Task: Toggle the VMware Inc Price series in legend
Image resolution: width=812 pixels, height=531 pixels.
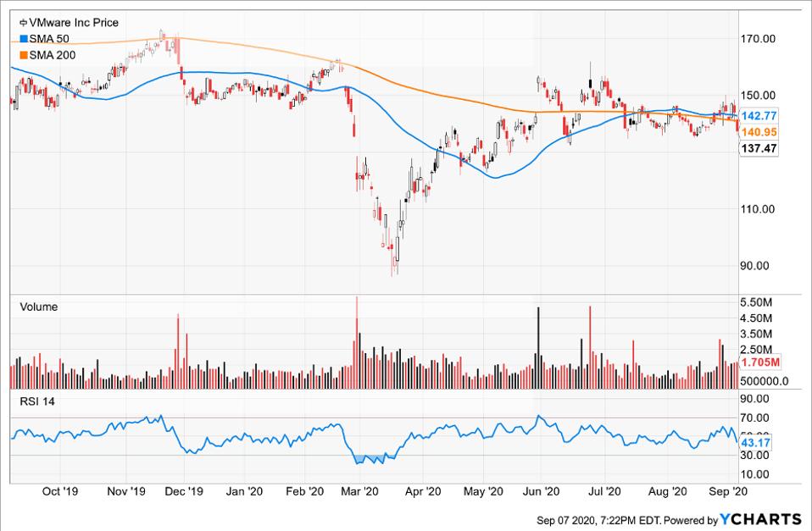Action: click(72, 23)
